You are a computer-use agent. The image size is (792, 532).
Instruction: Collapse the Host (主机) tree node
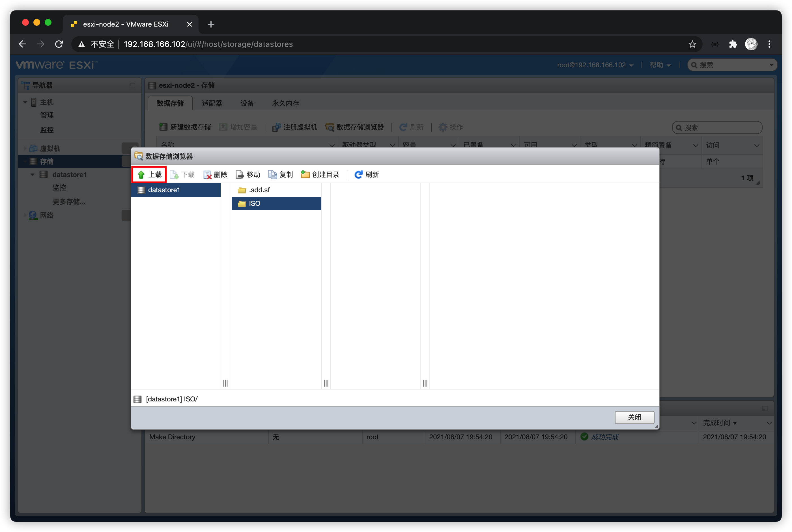[x=25, y=102]
